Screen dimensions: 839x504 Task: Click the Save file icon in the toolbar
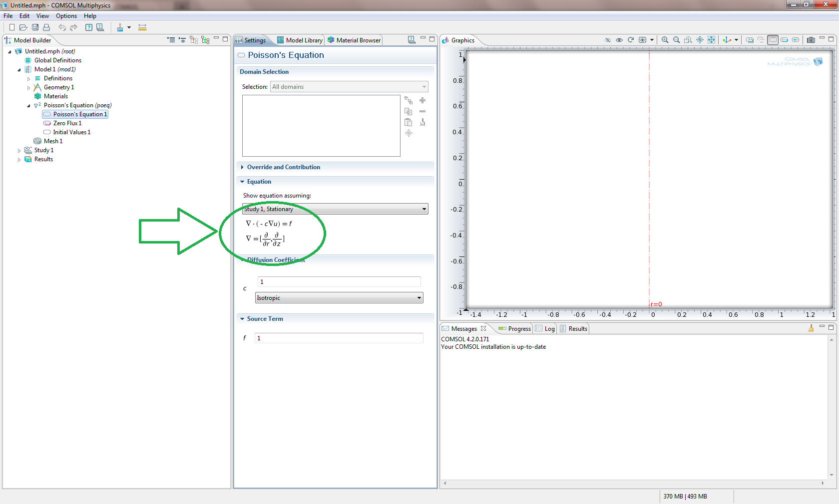click(x=35, y=27)
